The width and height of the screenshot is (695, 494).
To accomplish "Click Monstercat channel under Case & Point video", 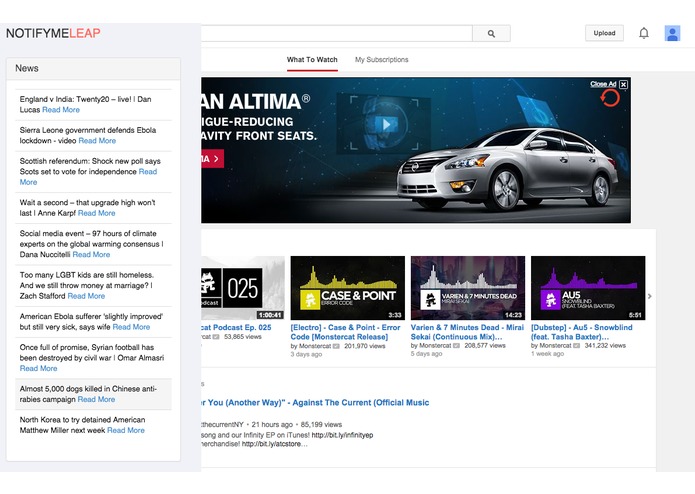I will tap(315, 346).
